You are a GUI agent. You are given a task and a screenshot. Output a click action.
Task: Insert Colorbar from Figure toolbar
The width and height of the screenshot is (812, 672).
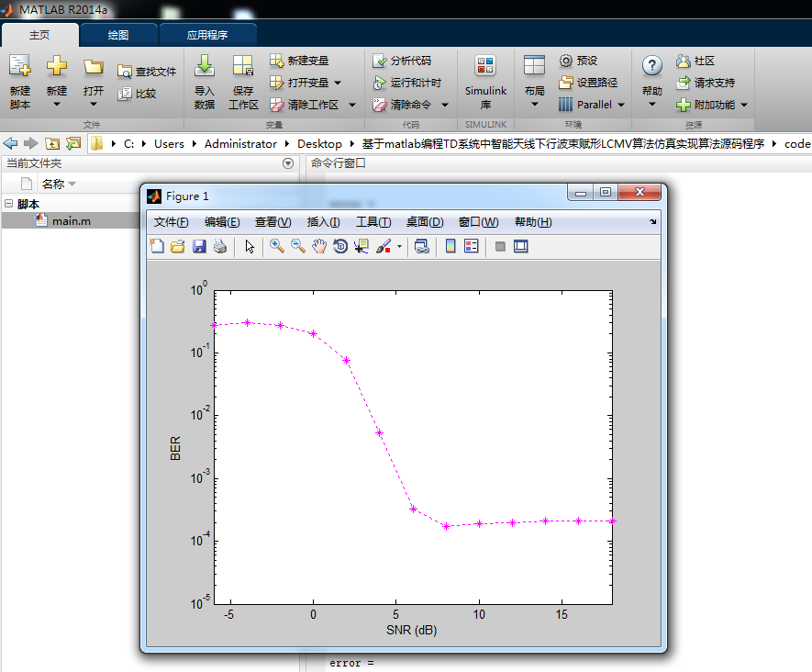(x=450, y=247)
